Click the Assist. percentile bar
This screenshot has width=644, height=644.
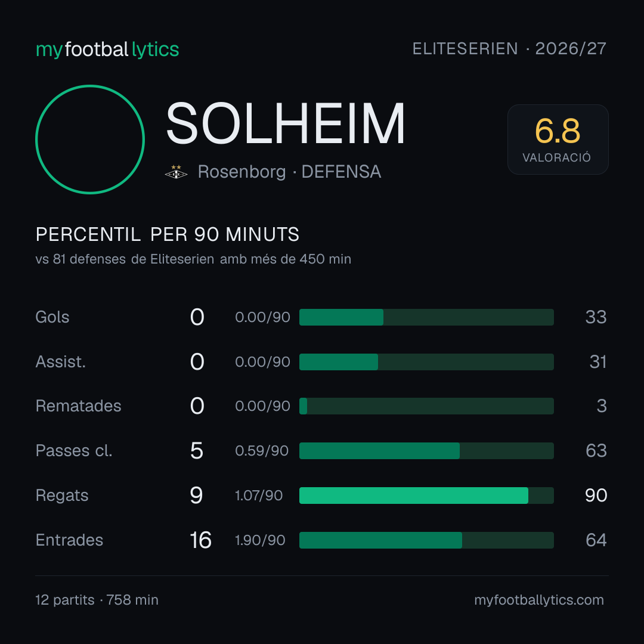point(426,362)
